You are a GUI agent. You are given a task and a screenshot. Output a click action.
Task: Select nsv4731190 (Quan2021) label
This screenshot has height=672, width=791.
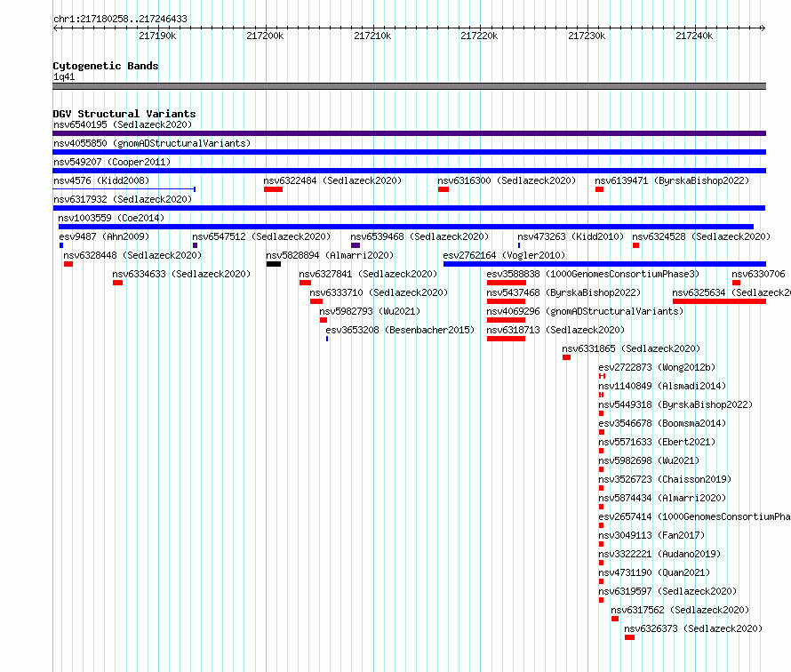654,572
